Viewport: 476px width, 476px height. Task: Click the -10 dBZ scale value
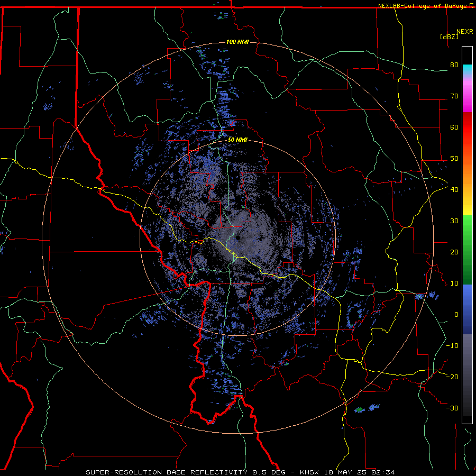tap(452, 346)
